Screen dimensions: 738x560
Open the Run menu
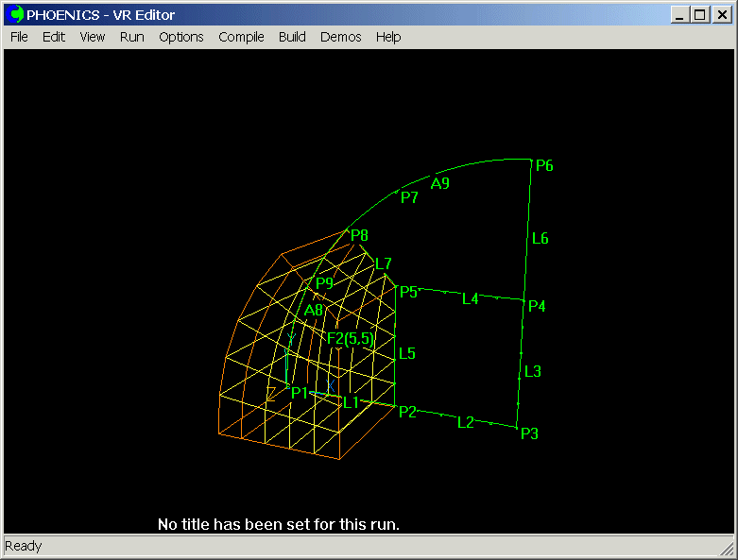132,37
